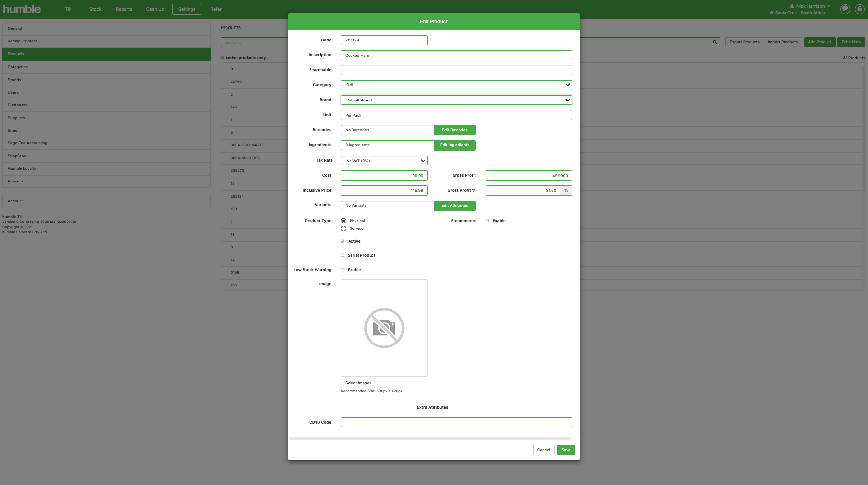This screenshot has width=868, height=485.
Task: Open Categories in sidebar
Action: pos(106,67)
